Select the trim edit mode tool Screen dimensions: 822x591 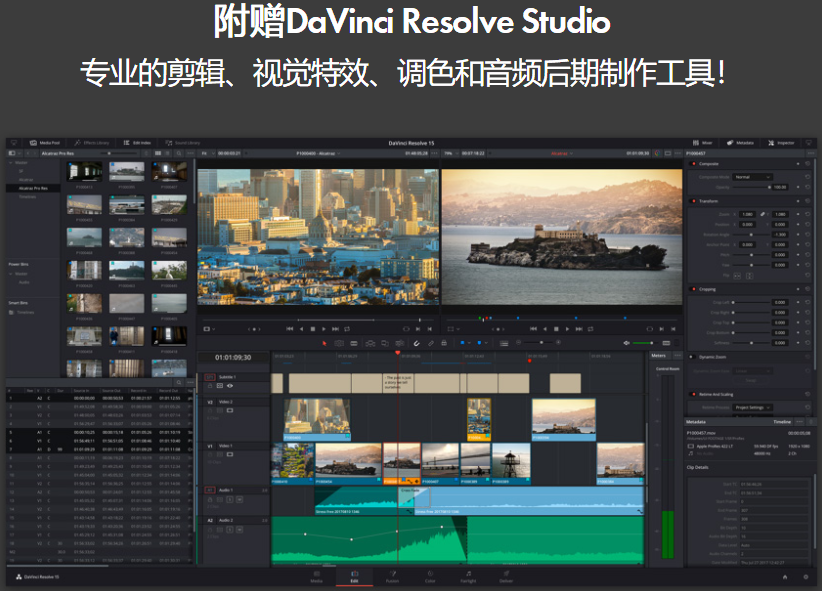pyautogui.click(x=339, y=343)
